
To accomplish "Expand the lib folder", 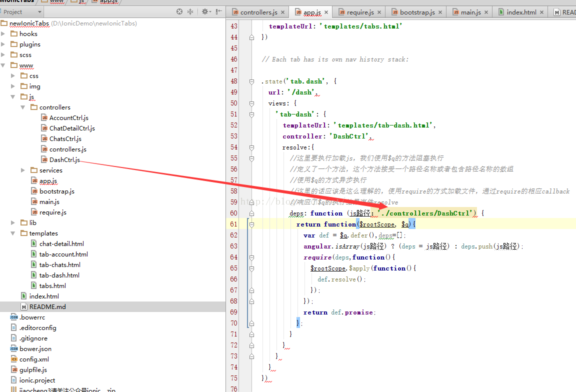I will (x=13, y=222).
